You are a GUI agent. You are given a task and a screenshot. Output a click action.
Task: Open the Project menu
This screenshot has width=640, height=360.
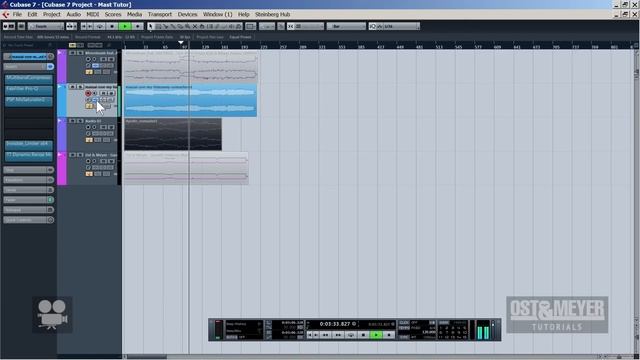[x=52, y=14]
